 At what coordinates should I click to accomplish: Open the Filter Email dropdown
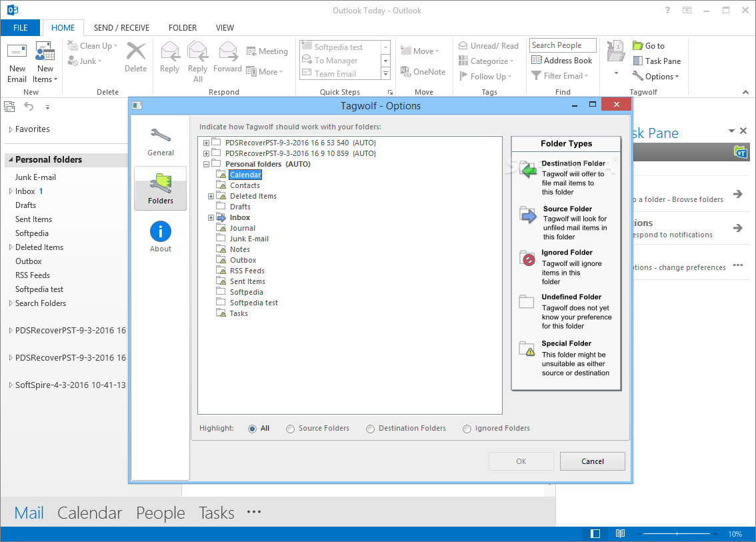(560, 76)
